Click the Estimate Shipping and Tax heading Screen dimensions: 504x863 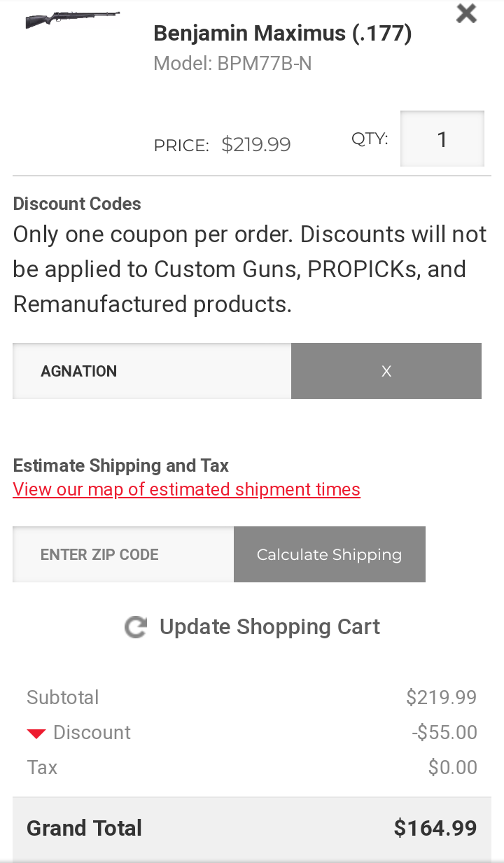tap(121, 465)
